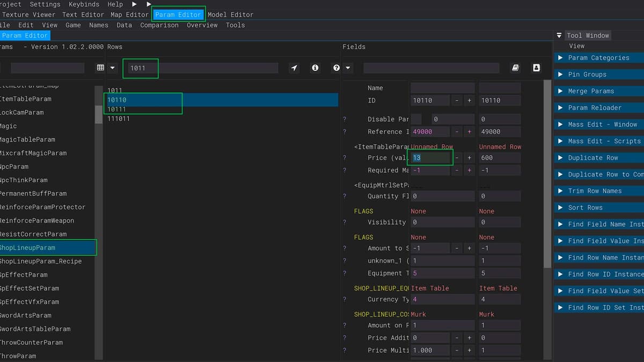Screen dimensions: 644x362
Task: Click the plus button next to Price field
Action: coord(469,158)
